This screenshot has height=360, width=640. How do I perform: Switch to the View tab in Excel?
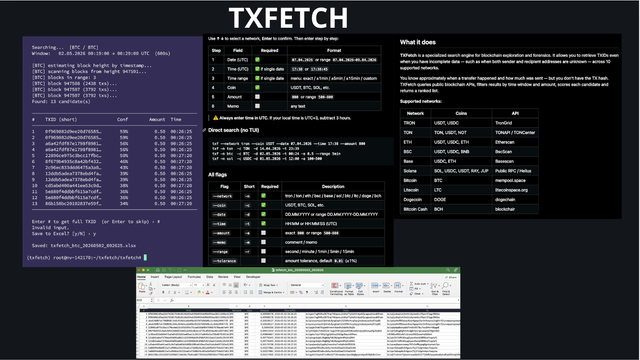click(x=237, y=277)
